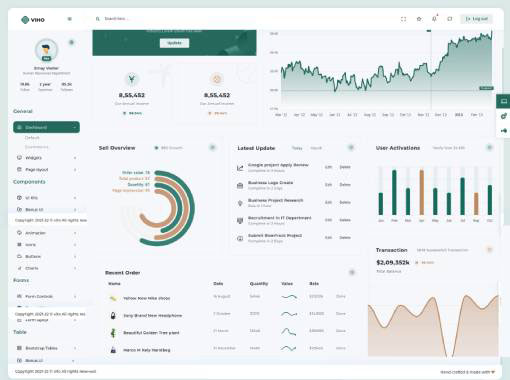Open Sell Overview card settings icon
This screenshot has width=510, height=380.
click(x=212, y=147)
